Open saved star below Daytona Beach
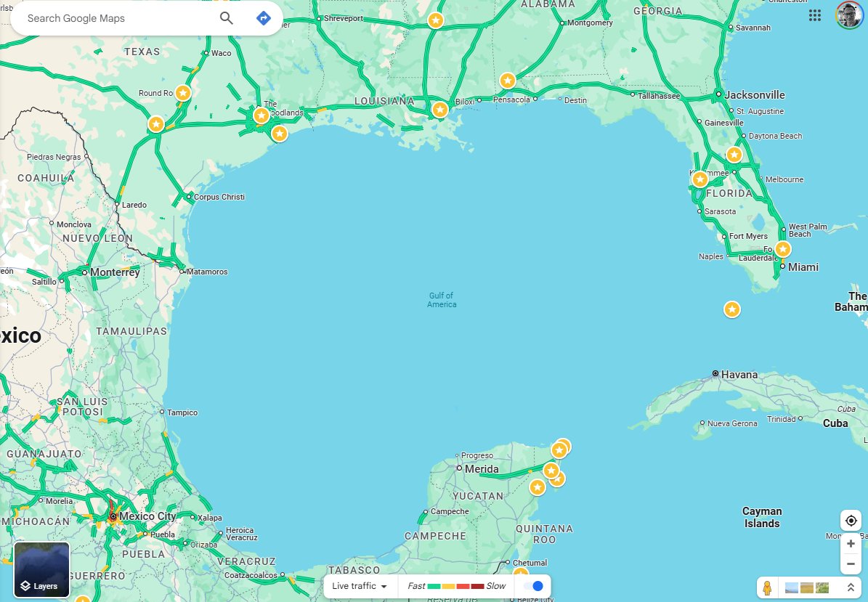The width and height of the screenshot is (868, 602). pos(734,155)
